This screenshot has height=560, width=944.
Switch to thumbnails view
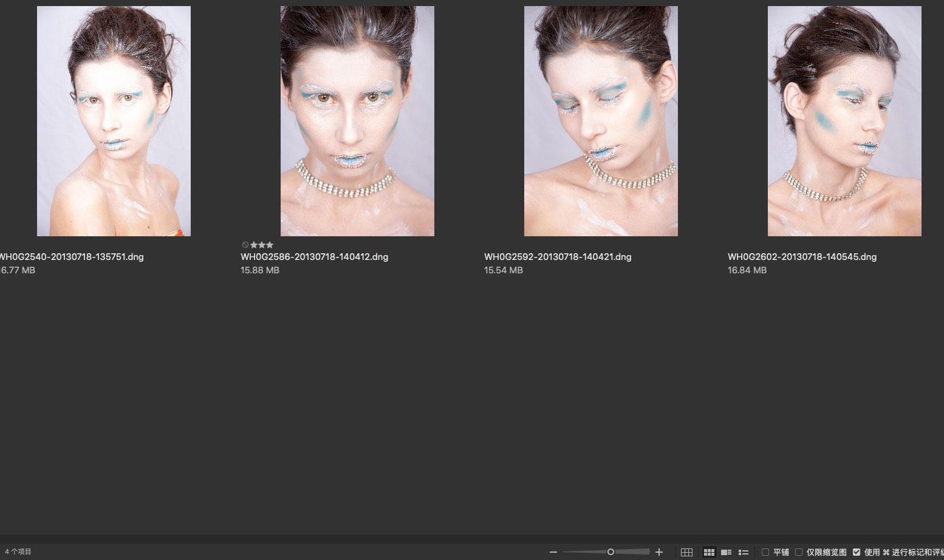[x=708, y=552]
